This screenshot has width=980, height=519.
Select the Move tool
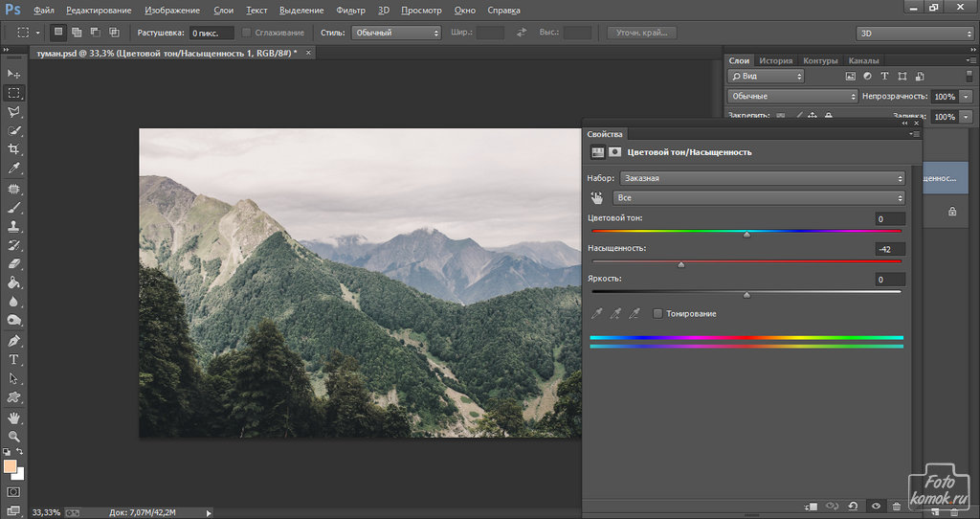[13, 74]
